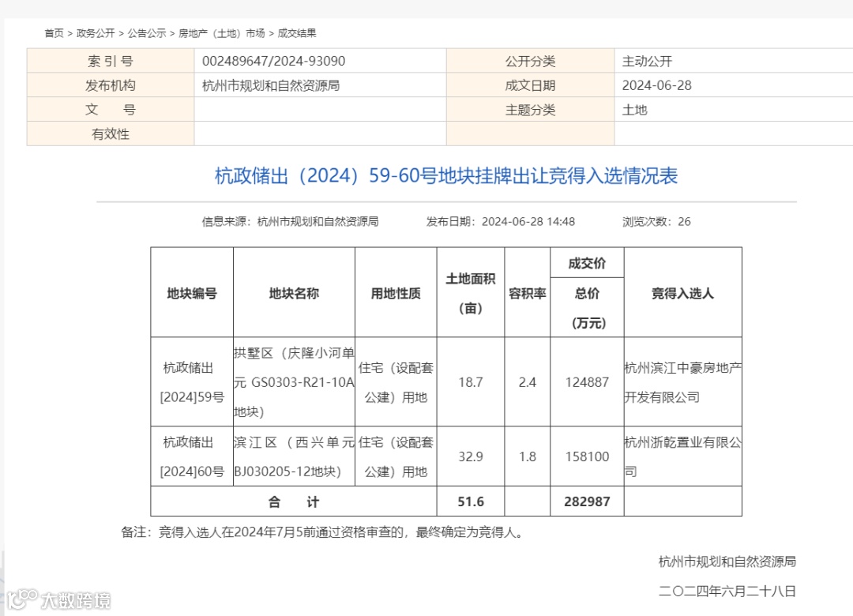Select the 主题分类 label cell
This screenshot has height=616, width=853.
coord(531,109)
